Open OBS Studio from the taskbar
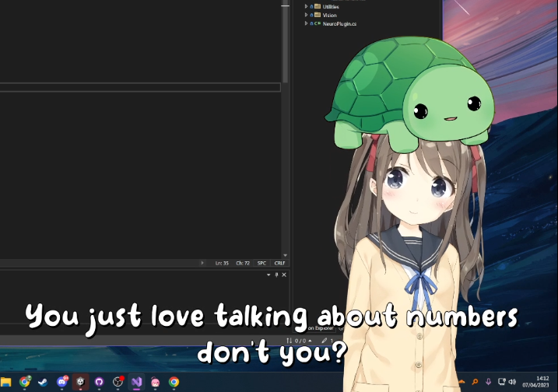Screen dimensions: 558x392 click(x=118, y=382)
